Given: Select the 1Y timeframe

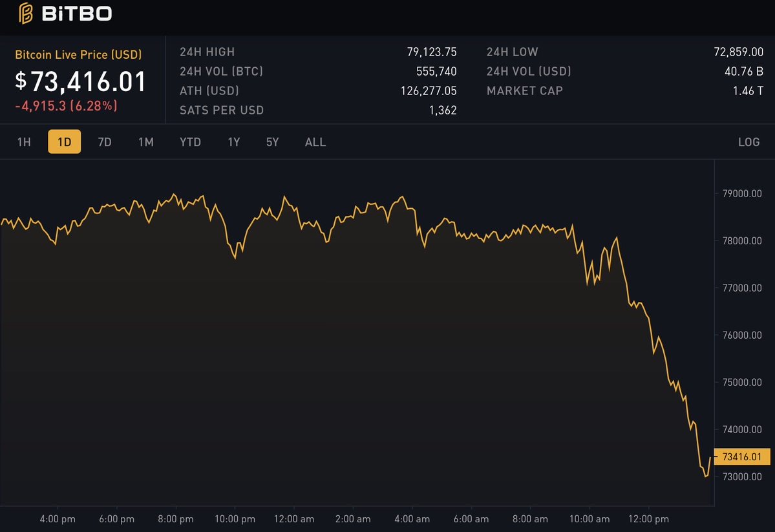Looking at the screenshot, I should (234, 142).
